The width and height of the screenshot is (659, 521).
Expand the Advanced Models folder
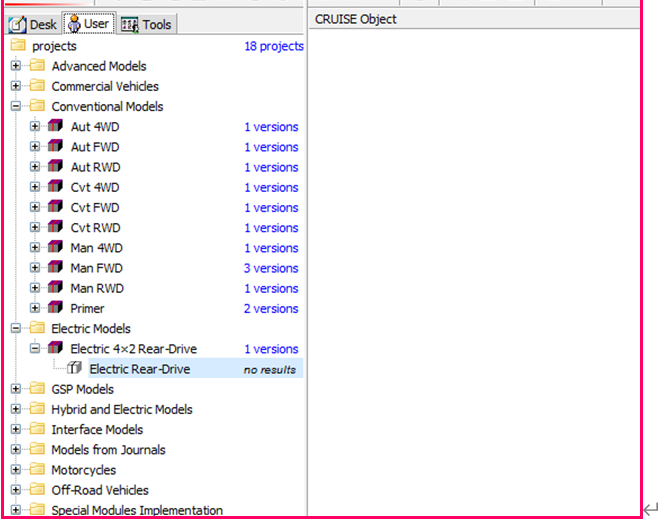[x=16, y=66]
